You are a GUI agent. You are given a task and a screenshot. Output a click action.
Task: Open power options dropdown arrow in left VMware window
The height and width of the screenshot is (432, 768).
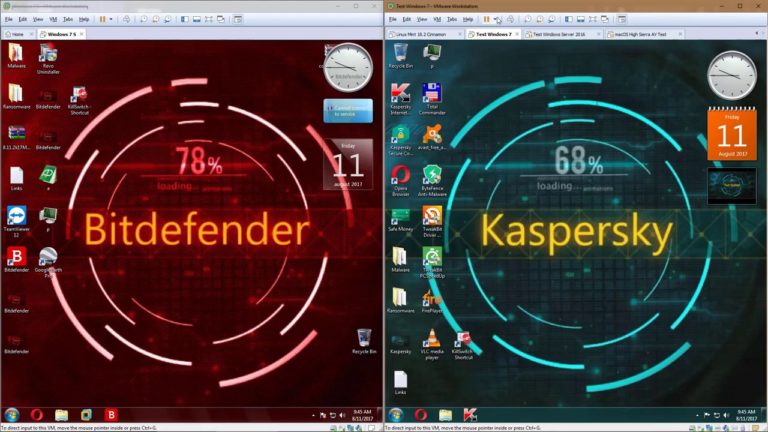(x=111, y=19)
